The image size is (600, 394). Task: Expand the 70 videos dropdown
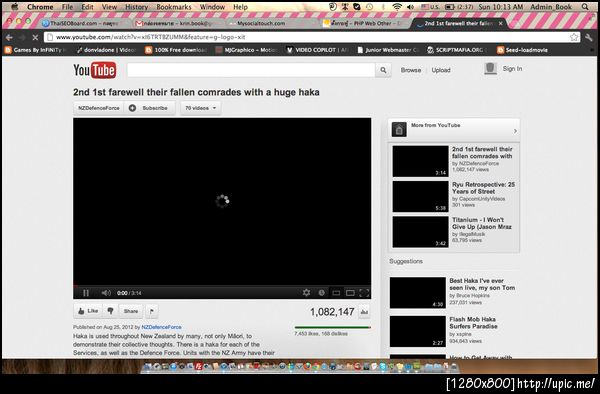(201, 108)
